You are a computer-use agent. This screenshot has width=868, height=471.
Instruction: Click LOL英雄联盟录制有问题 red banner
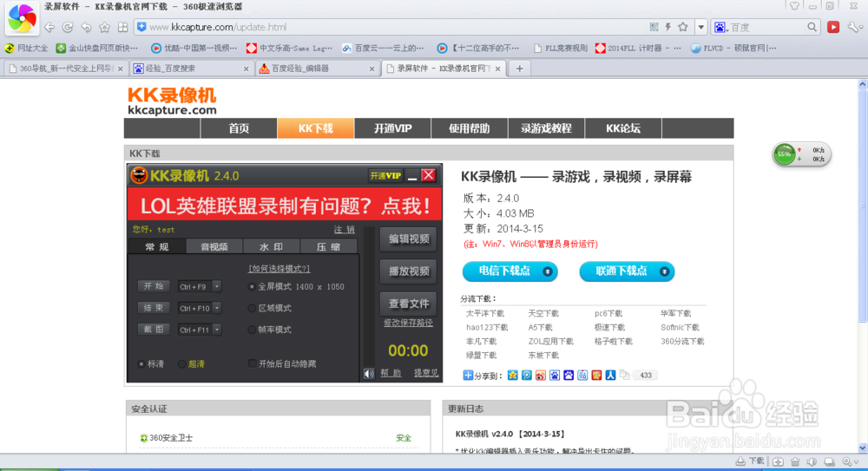point(285,206)
